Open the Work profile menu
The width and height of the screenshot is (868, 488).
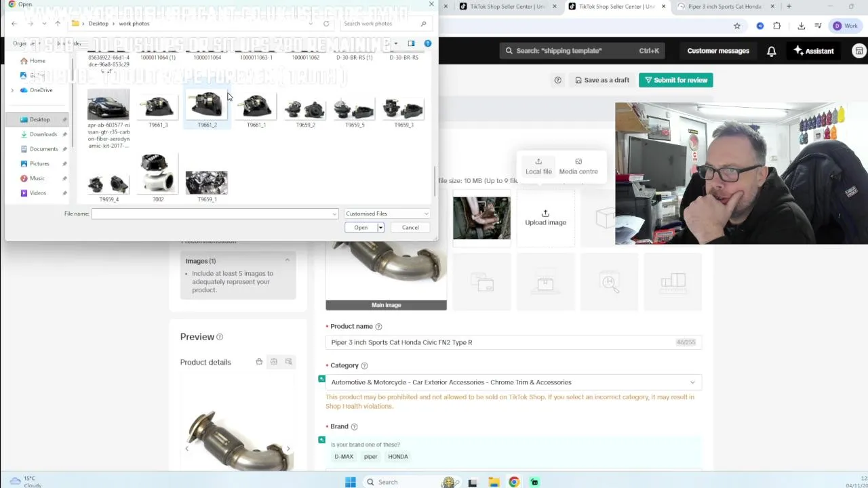(x=846, y=26)
